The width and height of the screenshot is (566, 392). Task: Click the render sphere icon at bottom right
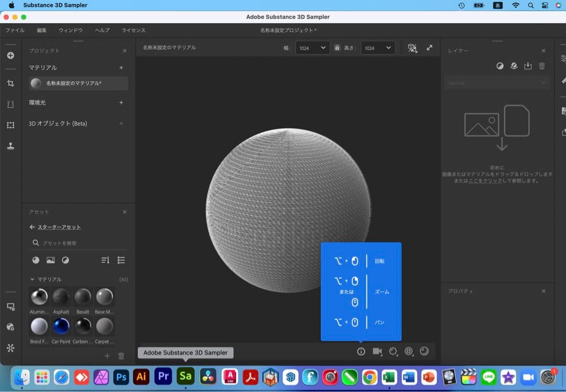[424, 351]
